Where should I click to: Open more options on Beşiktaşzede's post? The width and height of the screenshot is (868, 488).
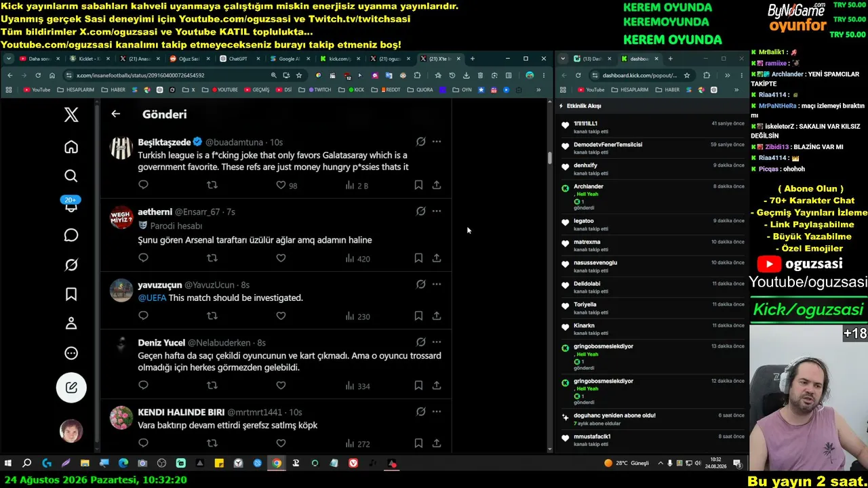click(x=437, y=142)
